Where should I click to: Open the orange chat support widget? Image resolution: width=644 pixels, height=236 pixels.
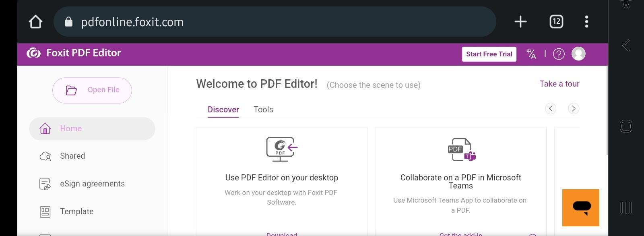(581, 208)
